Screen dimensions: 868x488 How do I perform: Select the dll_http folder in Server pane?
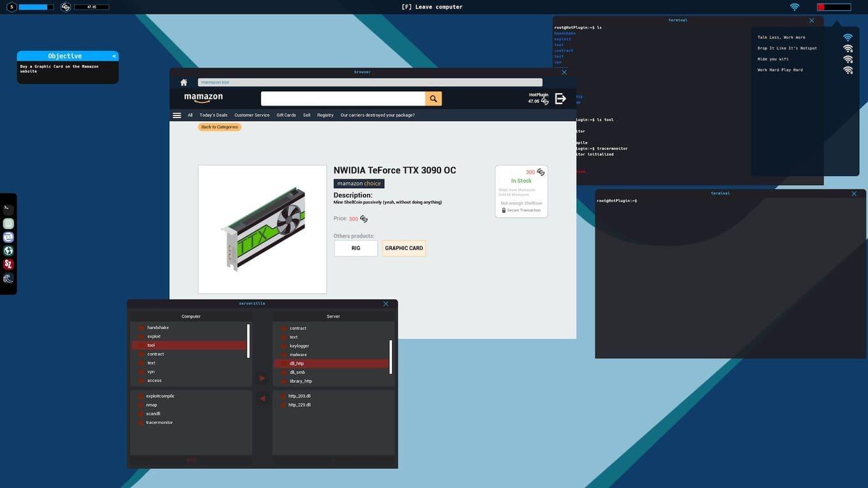[x=331, y=364]
